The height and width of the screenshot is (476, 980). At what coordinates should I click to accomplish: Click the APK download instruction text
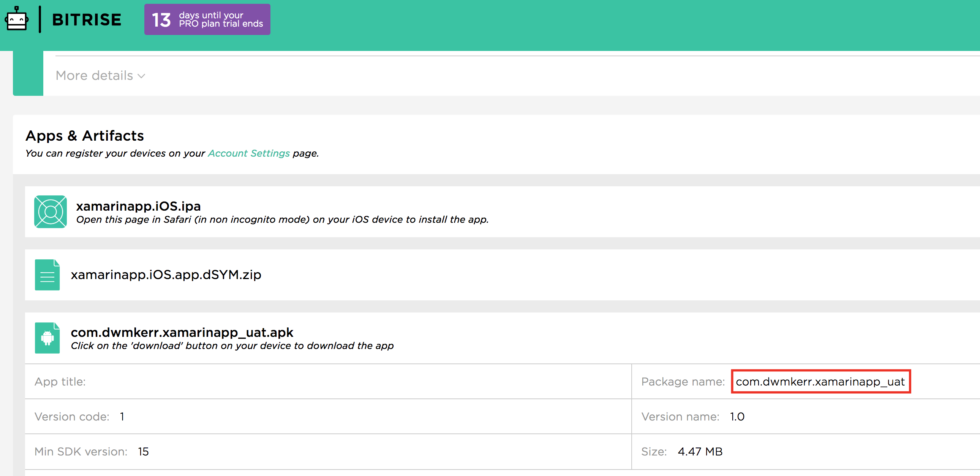pyautogui.click(x=232, y=346)
